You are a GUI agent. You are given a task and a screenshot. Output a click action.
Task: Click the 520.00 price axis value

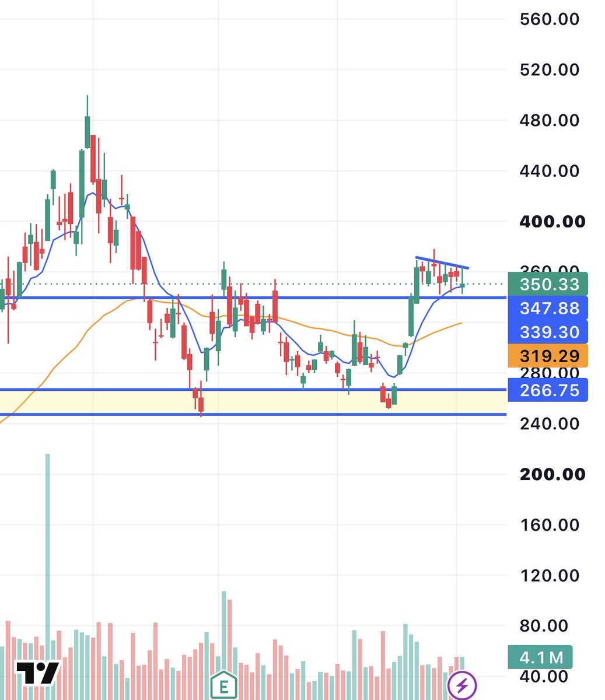coord(550,70)
